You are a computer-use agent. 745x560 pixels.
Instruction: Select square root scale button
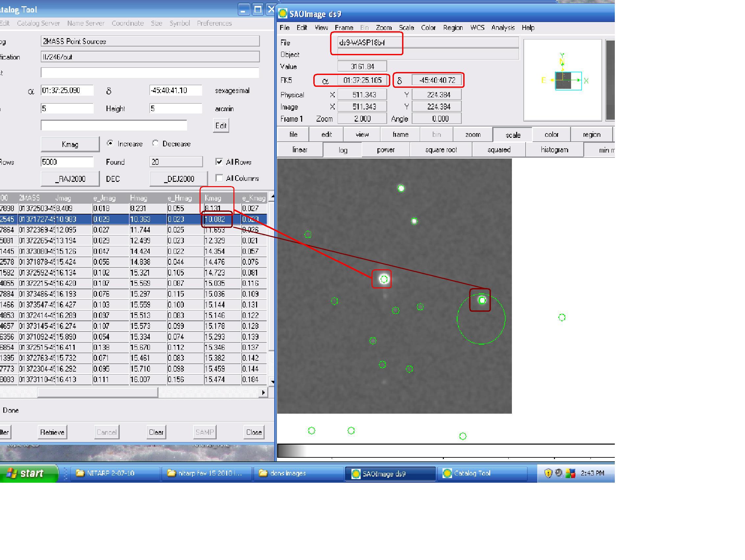pyautogui.click(x=441, y=150)
